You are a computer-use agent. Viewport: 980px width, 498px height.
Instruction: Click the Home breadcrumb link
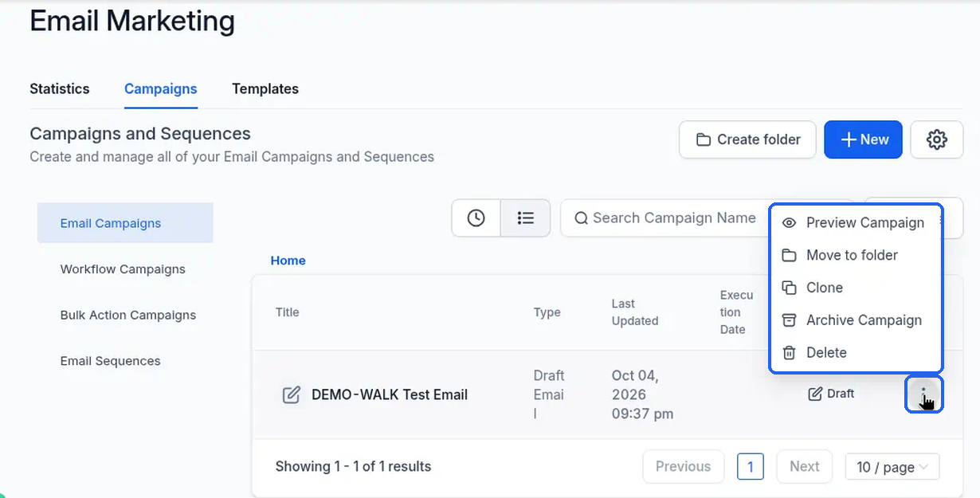click(288, 261)
